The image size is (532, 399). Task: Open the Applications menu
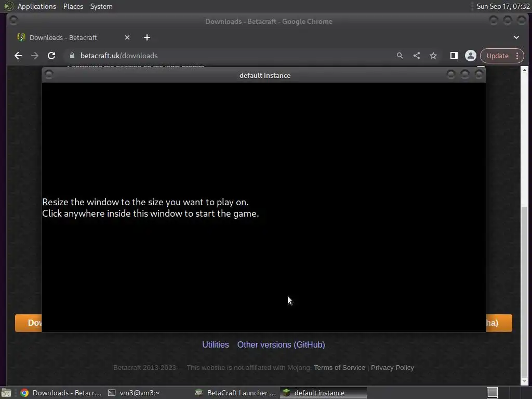point(37,6)
